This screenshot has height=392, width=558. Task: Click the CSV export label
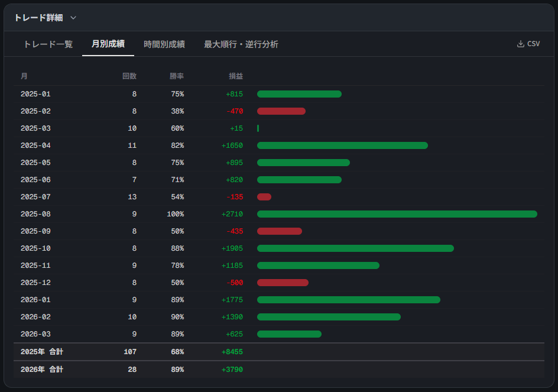tap(533, 44)
